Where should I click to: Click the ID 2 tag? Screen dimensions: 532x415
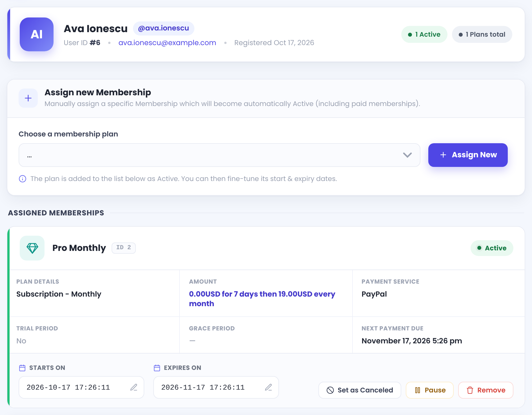[124, 248]
